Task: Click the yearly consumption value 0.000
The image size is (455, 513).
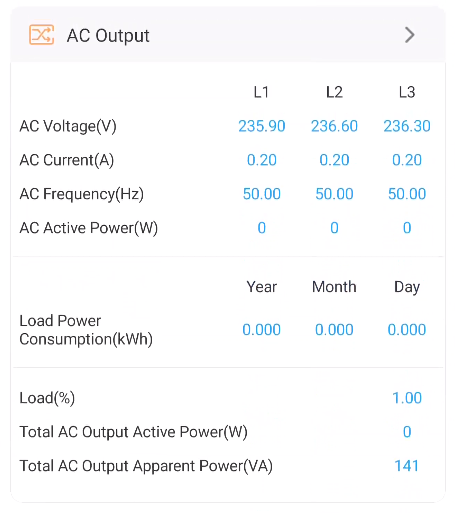Action: pyautogui.click(x=262, y=330)
